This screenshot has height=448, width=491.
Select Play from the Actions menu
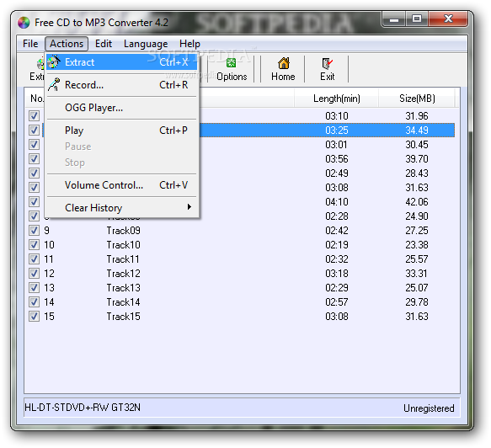[121, 131]
